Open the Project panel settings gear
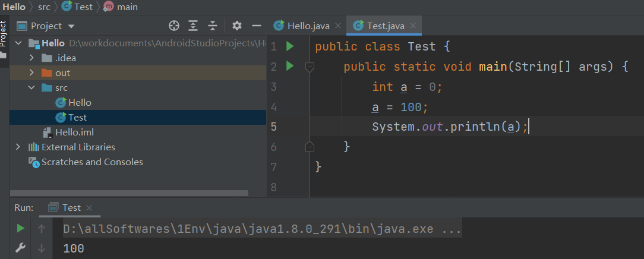The image size is (644, 259). 237,26
